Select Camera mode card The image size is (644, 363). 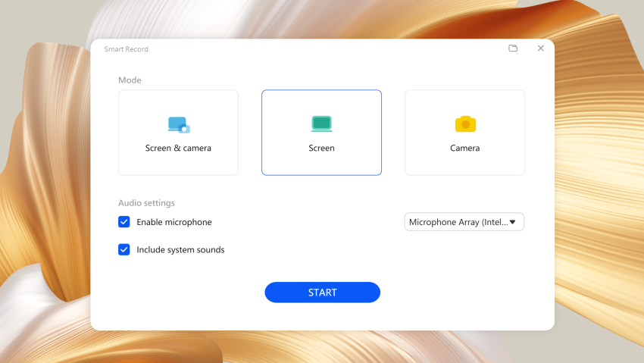pos(465,133)
